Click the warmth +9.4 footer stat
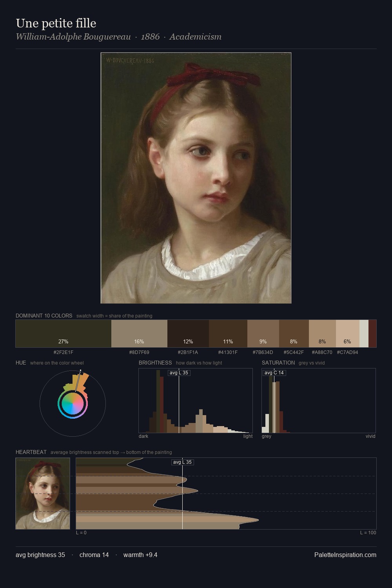 (140, 555)
